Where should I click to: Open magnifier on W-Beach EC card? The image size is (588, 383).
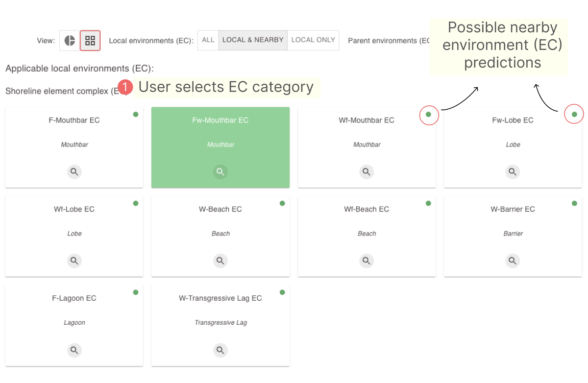[220, 261]
